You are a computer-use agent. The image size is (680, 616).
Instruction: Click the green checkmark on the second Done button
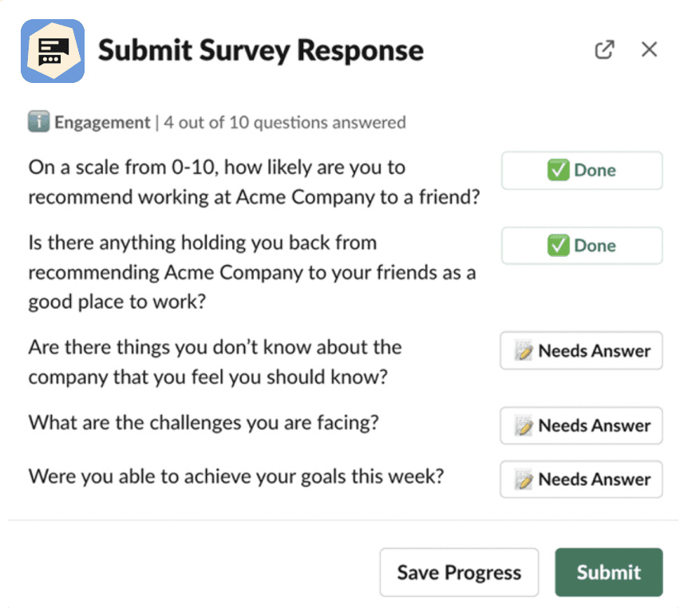558,245
